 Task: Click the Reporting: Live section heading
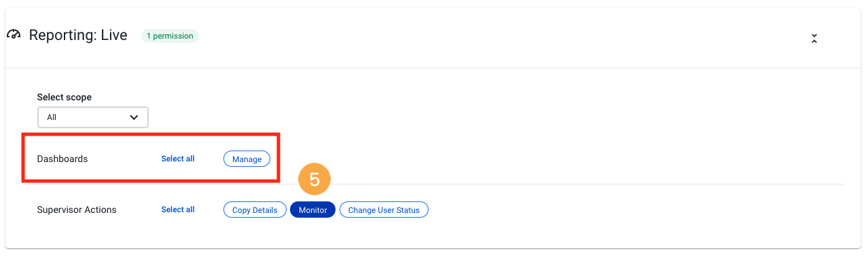78,35
